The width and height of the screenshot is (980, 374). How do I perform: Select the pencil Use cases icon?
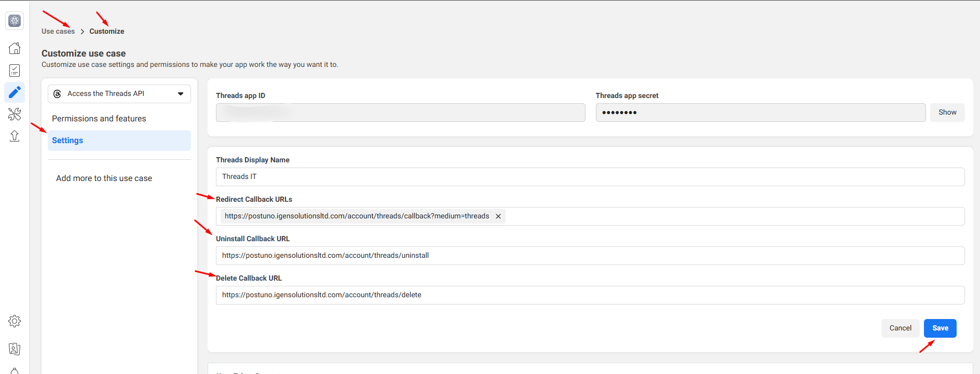[15, 92]
